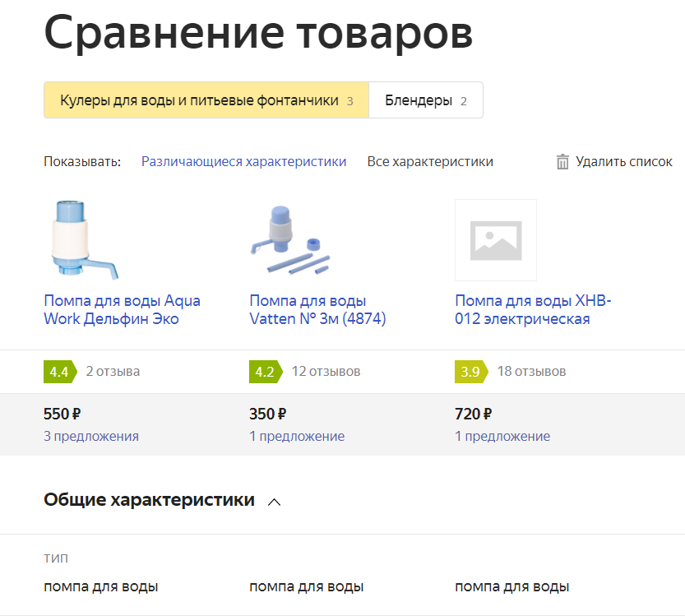The image size is (685, 616).
Task: Select the Кулеры для воды и питьевые фонтанчики tab
Action: [206, 100]
